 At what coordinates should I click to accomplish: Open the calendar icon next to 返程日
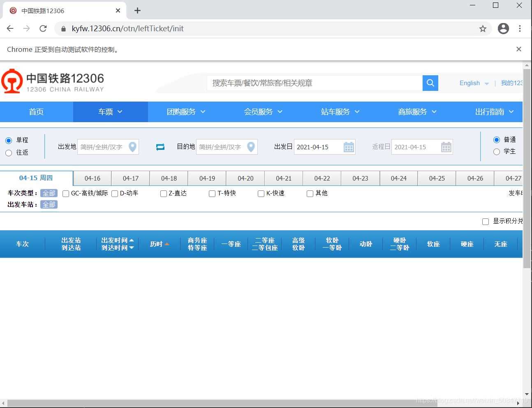[x=446, y=146]
